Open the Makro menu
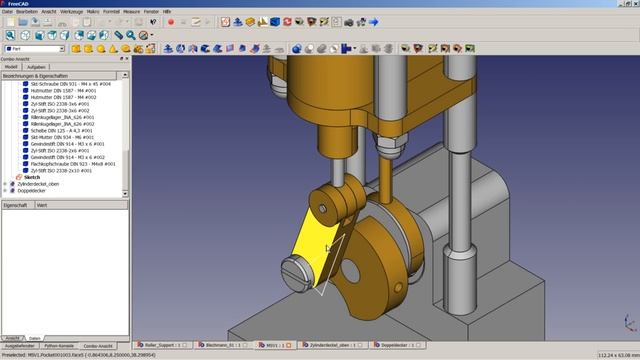Viewport: 640px width, 360px height. point(93,11)
